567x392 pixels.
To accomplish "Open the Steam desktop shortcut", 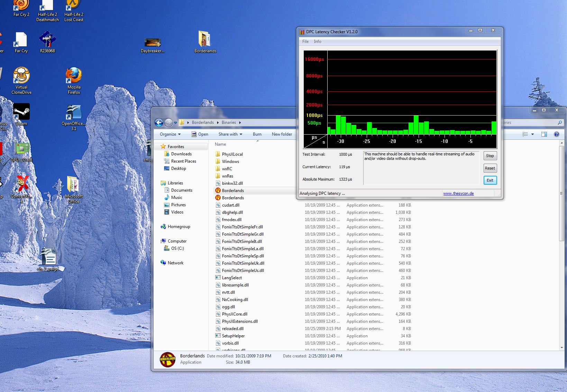I will pos(21,115).
